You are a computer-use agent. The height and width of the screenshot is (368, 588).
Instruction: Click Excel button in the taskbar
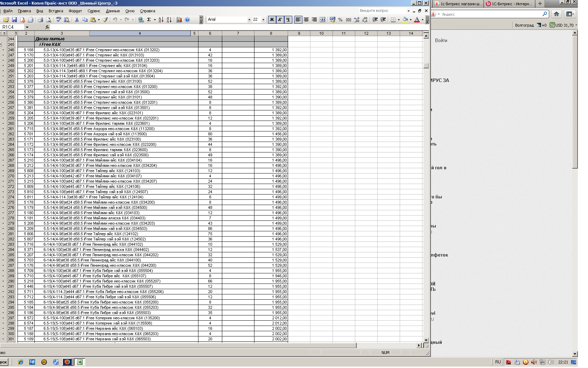(x=80, y=362)
